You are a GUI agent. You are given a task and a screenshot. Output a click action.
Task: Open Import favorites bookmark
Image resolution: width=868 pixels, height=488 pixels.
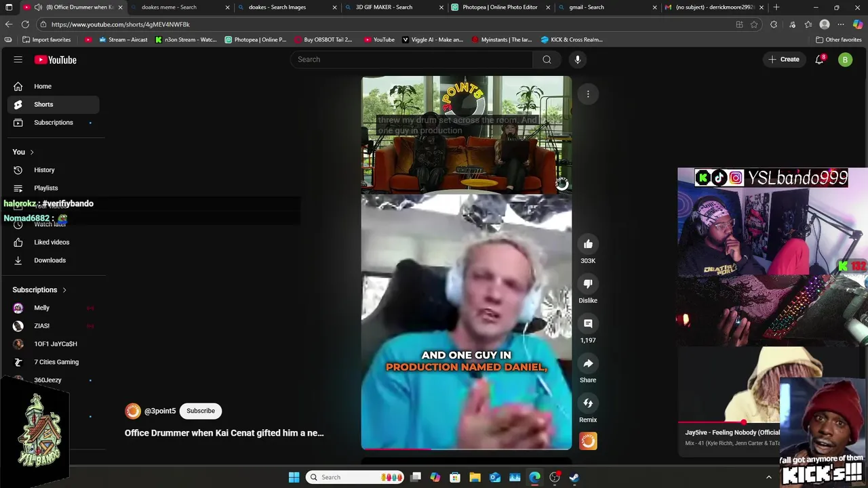[x=46, y=39]
